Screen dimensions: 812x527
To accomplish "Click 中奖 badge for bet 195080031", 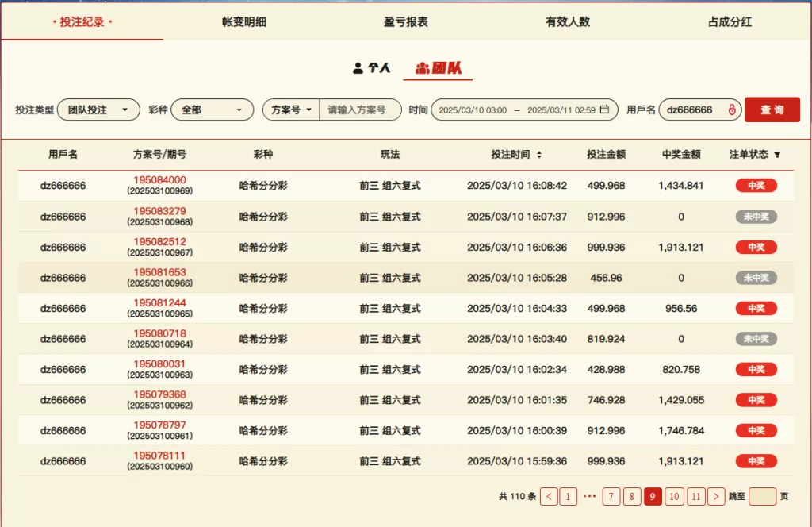I will coord(756,370).
